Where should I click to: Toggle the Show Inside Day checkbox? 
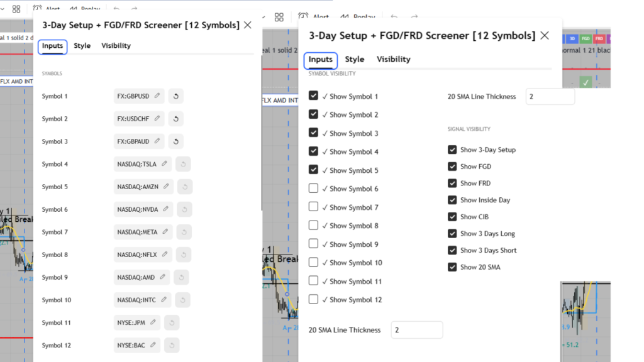(452, 200)
